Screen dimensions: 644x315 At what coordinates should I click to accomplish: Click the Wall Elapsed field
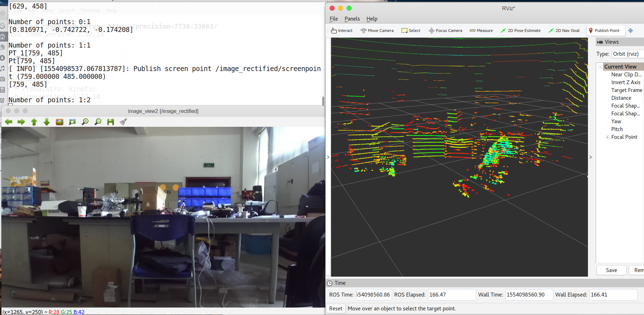coord(613,295)
